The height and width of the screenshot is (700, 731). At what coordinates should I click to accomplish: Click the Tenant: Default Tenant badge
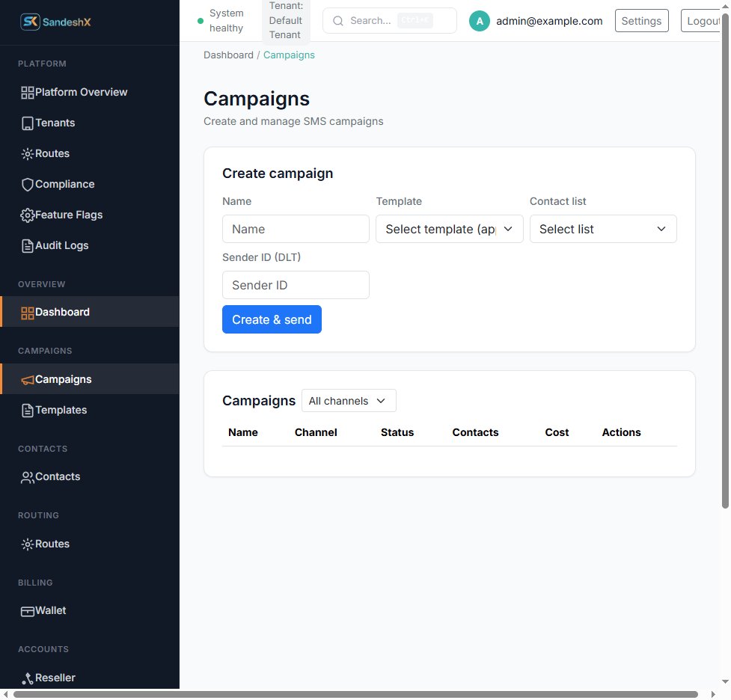pyautogui.click(x=286, y=20)
